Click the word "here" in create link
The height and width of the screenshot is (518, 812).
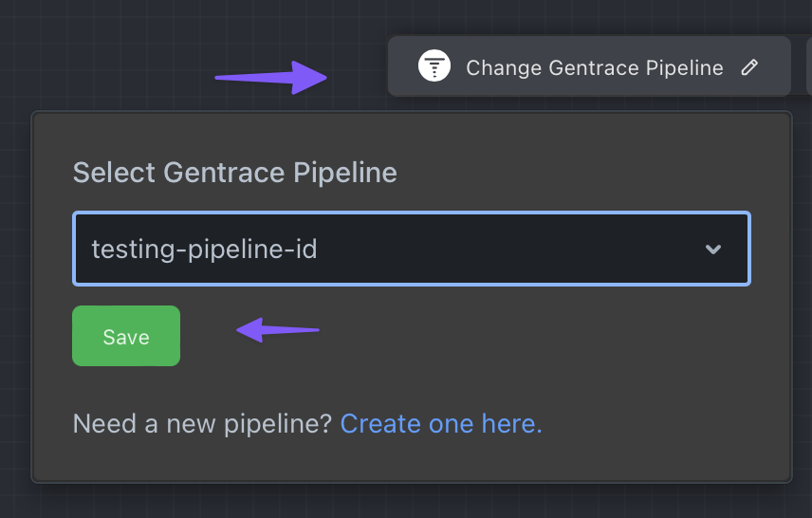pyautogui.click(x=509, y=423)
